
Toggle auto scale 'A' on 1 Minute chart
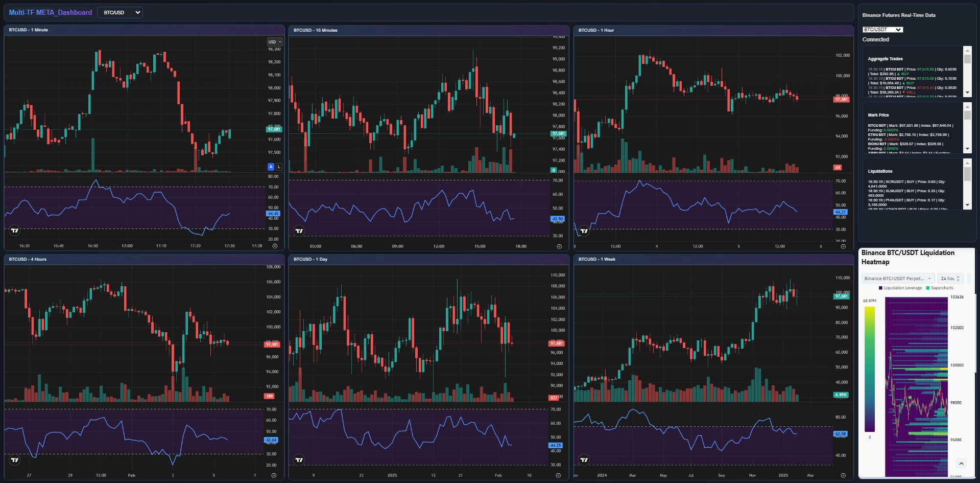pyautogui.click(x=271, y=167)
